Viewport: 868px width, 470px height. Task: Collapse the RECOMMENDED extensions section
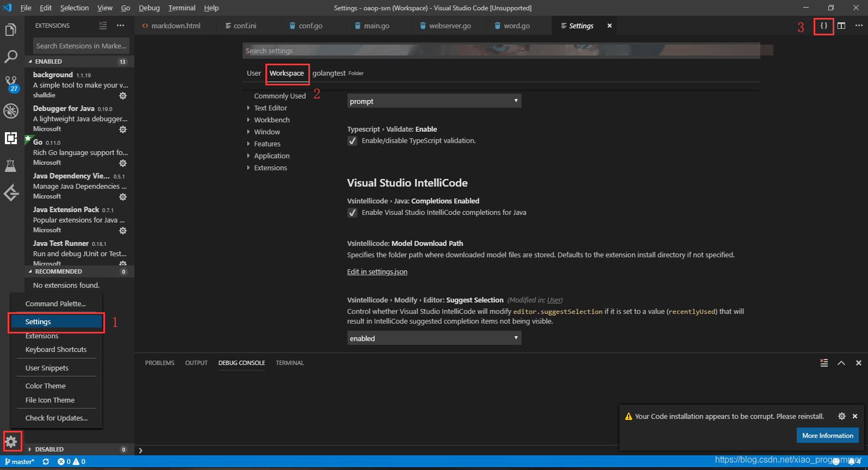coord(79,271)
